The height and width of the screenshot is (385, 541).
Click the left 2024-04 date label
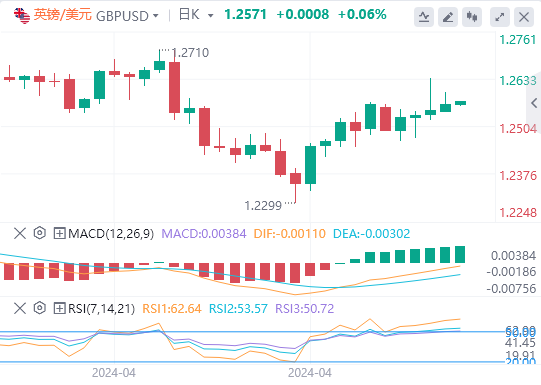coord(114,373)
